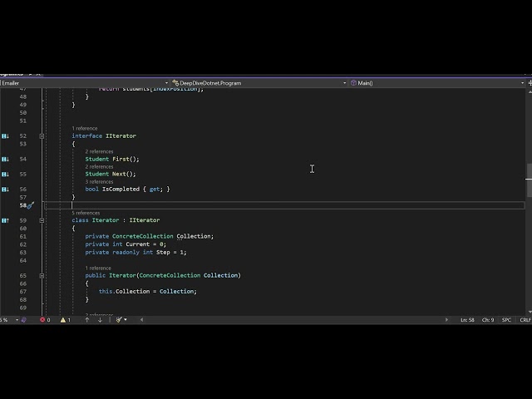Click the inheritance margin icon beside line 56
Image resolution: width=532 pixels, height=399 pixels.
coord(5,190)
